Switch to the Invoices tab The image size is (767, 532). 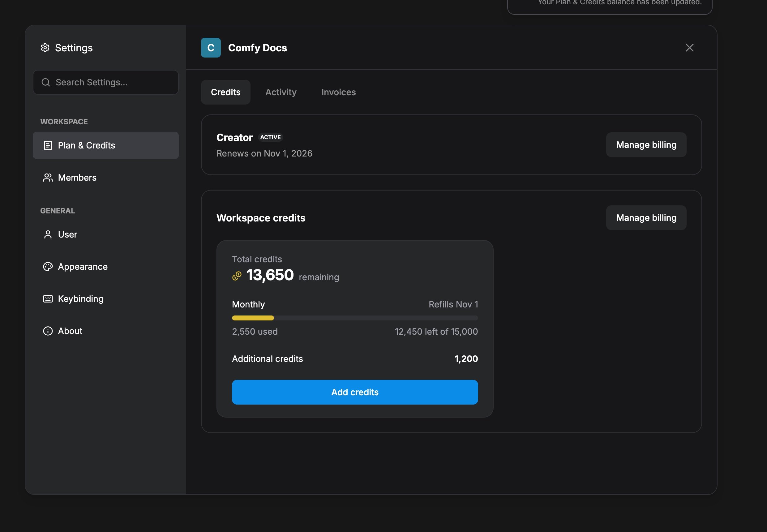(x=338, y=92)
